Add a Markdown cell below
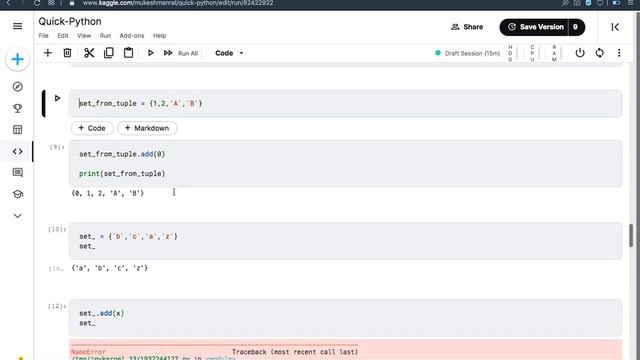 click(147, 128)
